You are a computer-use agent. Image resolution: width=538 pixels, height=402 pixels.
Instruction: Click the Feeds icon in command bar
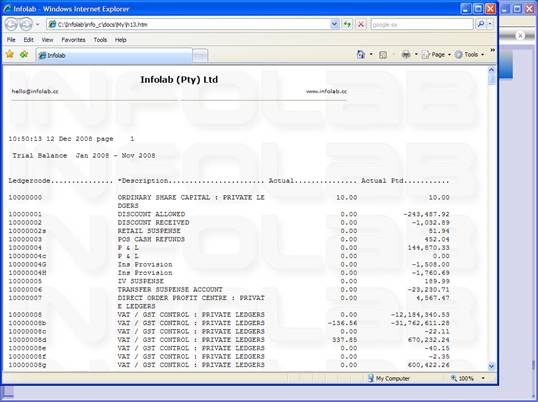(x=383, y=55)
